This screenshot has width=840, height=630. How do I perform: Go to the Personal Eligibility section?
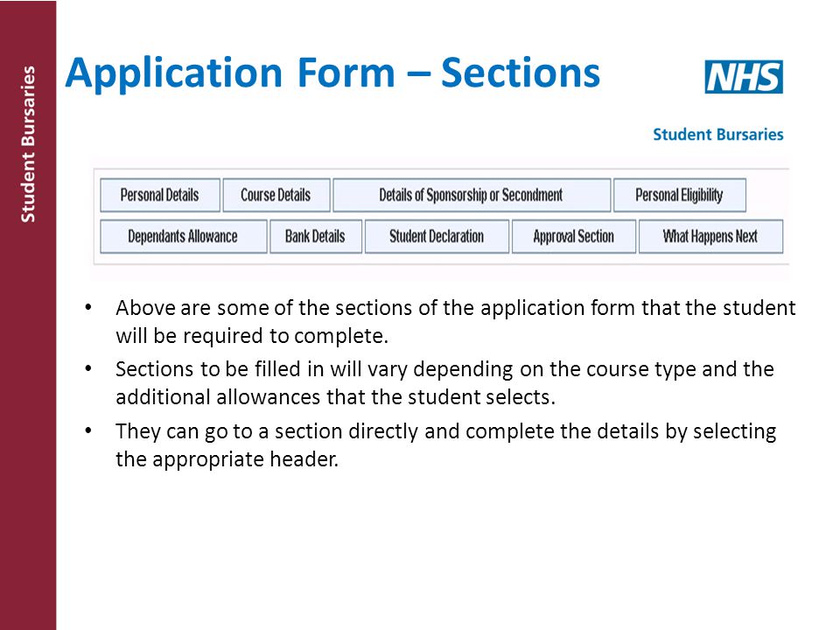(679, 195)
